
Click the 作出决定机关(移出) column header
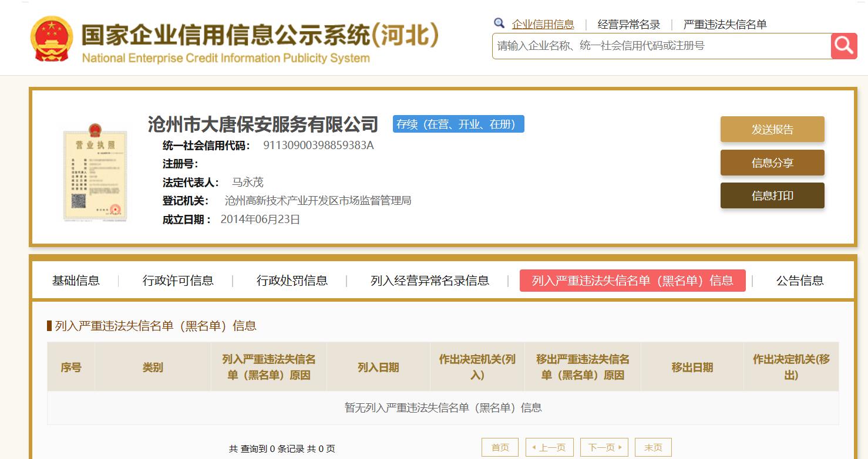click(x=791, y=367)
